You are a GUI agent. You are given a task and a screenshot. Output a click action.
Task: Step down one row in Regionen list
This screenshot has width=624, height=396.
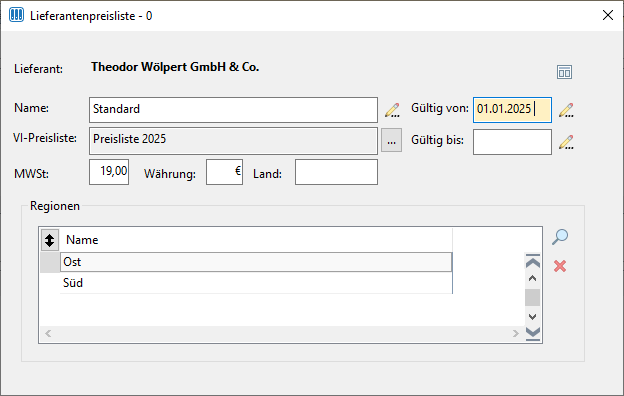pos(532,317)
